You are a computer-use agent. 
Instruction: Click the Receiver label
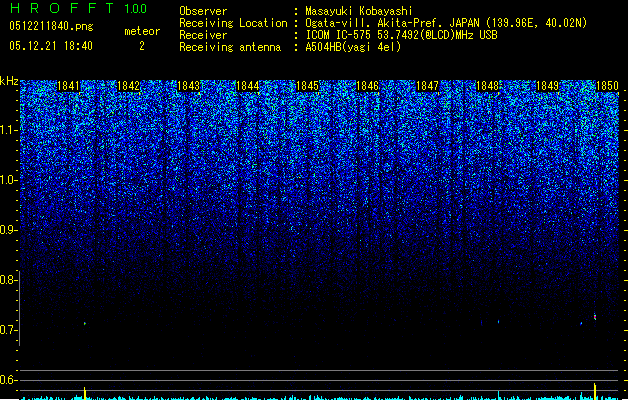(x=203, y=35)
